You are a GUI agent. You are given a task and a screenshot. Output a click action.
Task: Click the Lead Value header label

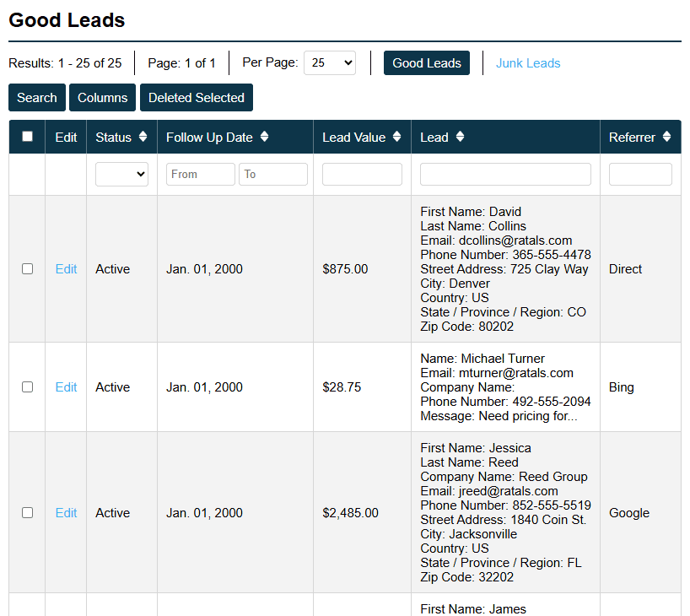pos(353,137)
